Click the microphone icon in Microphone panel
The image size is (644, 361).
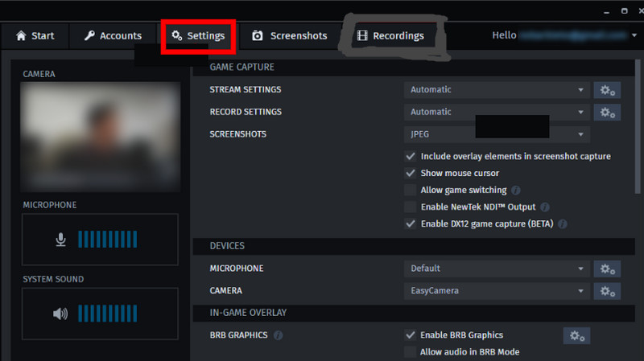61,240
